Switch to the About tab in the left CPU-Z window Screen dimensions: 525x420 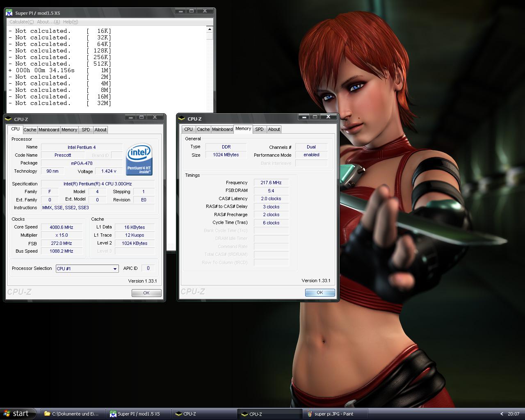click(x=100, y=130)
